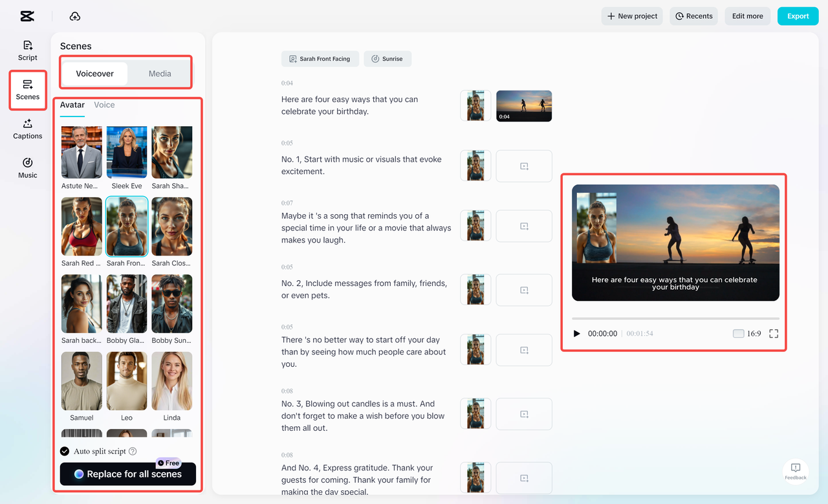Open the Sunrise voice chip
This screenshot has width=828, height=504.
(387, 58)
